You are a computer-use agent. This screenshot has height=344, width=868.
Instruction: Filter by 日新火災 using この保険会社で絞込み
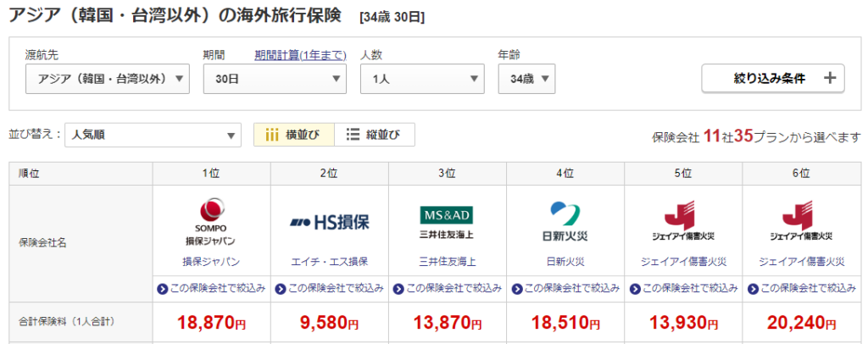pos(565,288)
